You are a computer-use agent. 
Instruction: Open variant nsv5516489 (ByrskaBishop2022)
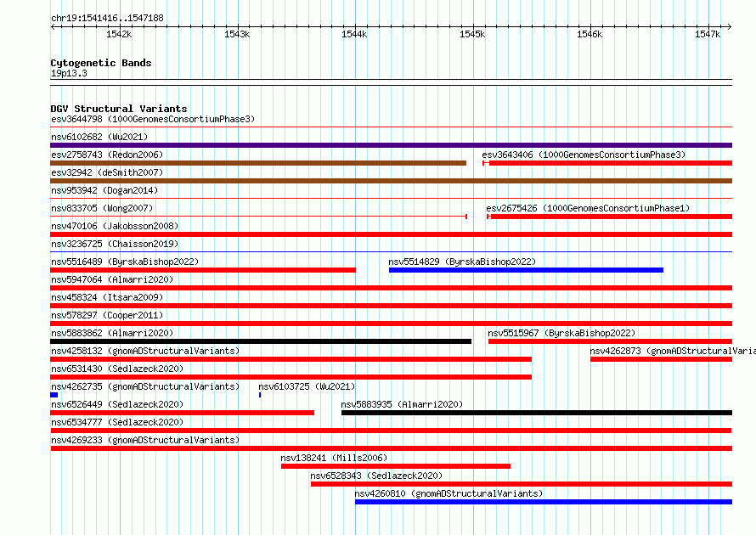pyautogui.click(x=125, y=262)
